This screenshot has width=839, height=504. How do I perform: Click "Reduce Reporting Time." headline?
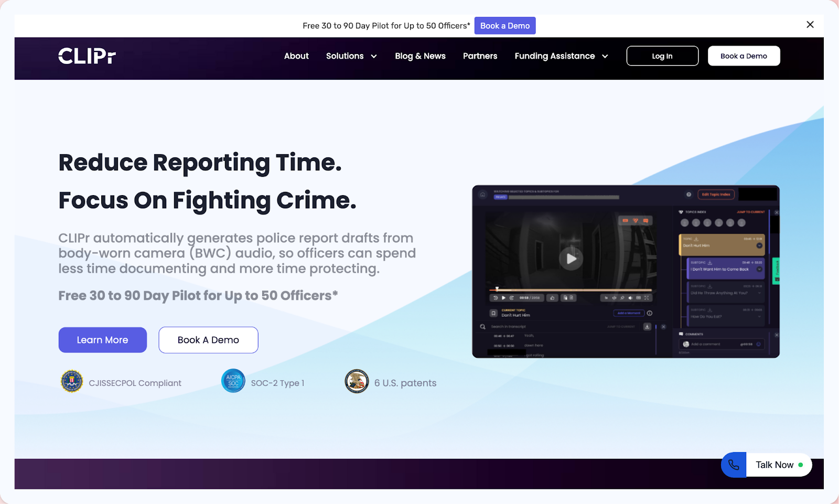click(x=200, y=163)
